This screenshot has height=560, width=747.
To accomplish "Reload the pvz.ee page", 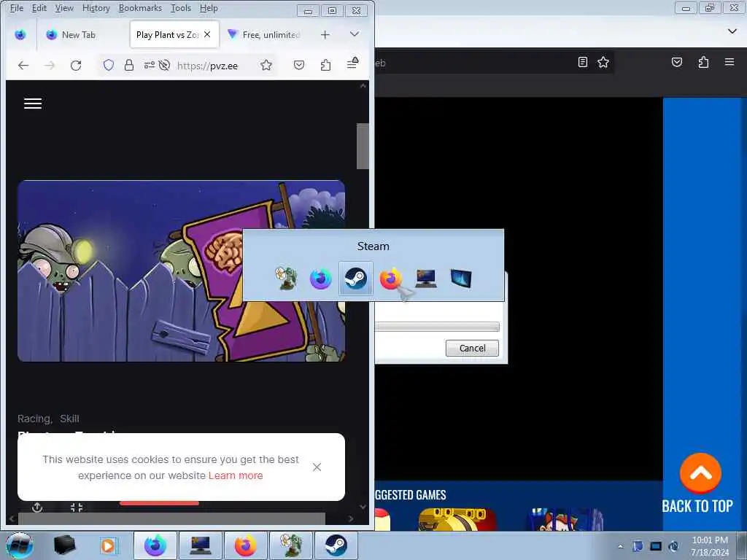I will coord(76,65).
